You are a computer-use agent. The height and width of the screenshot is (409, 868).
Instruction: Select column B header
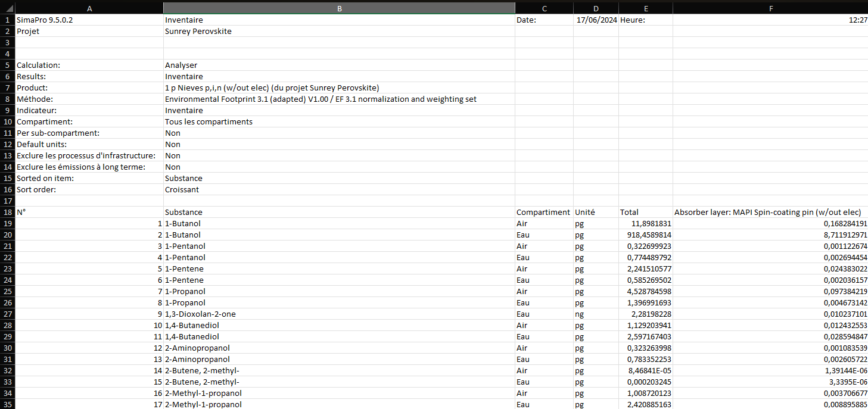[x=339, y=8]
